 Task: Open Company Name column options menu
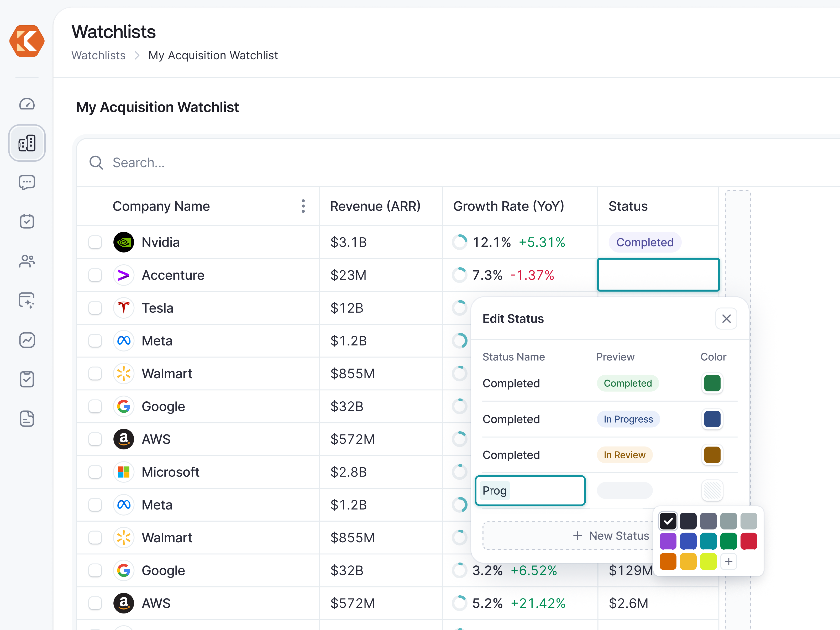pos(303,206)
